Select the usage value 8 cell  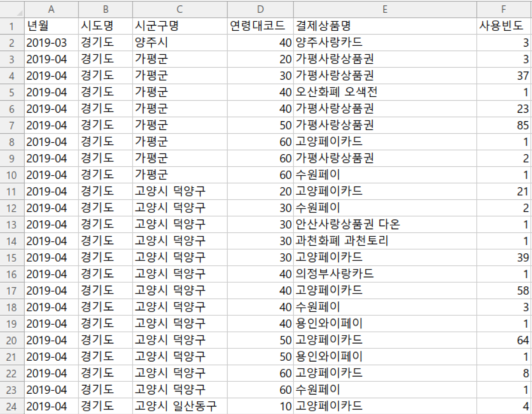point(504,374)
